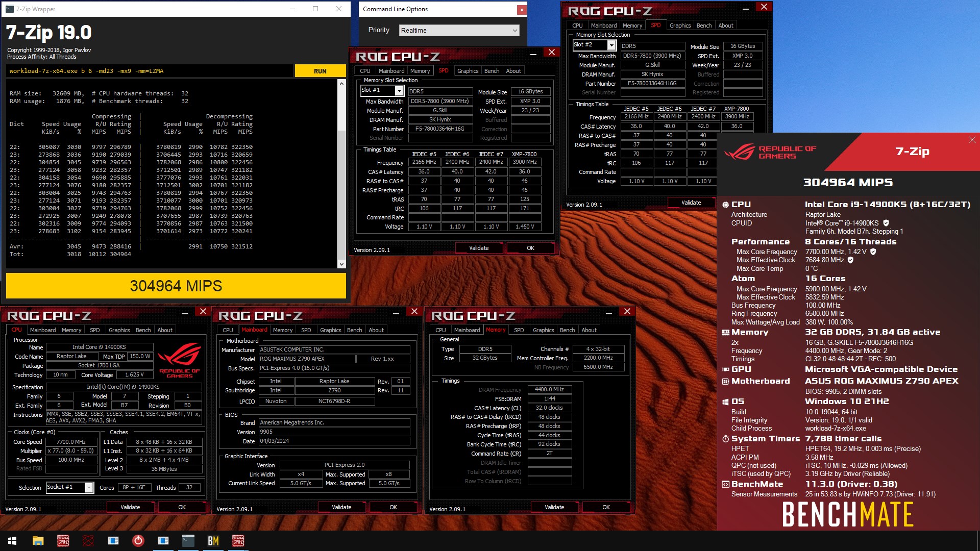Click the Core Speed 7700.0 MHz value
Viewport: 980px width, 551px height.
tap(71, 442)
